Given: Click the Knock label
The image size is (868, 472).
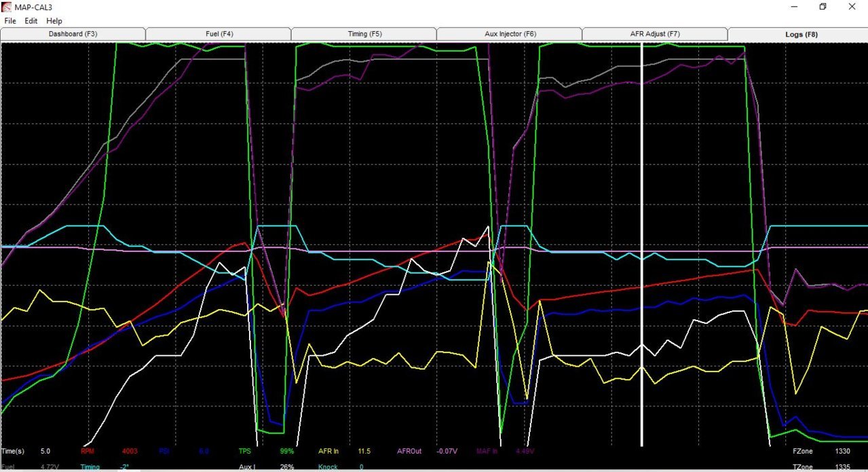Looking at the screenshot, I should (329, 467).
